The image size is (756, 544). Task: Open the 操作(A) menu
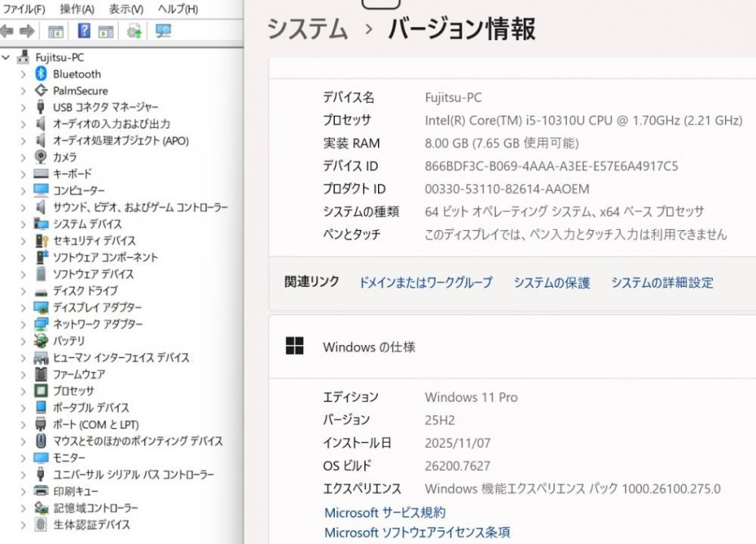tap(76, 9)
